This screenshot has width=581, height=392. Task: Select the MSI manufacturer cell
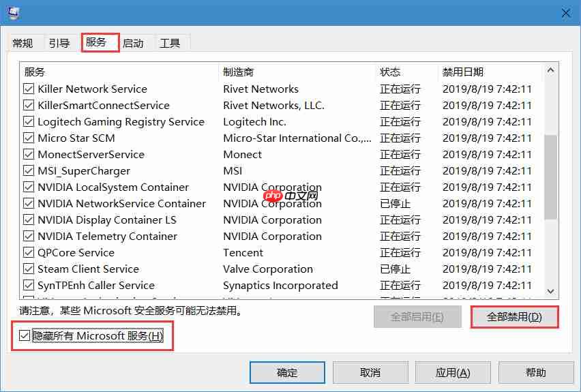pyautogui.click(x=233, y=171)
